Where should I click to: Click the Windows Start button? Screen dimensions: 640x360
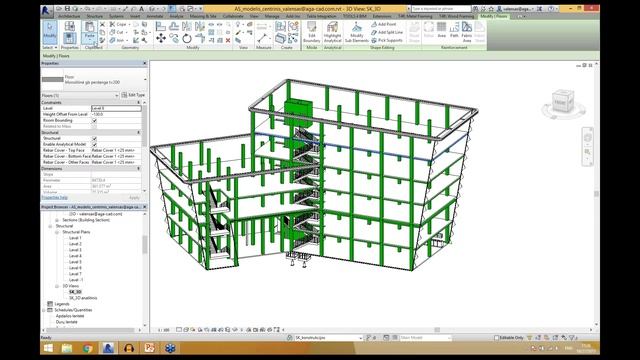[x=48, y=348]
